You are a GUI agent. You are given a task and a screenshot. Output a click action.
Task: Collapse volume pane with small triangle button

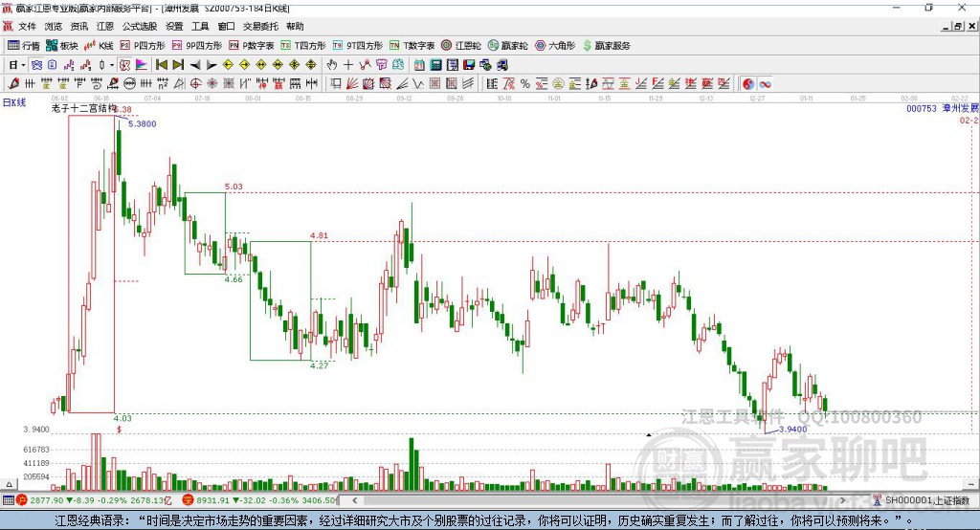click(9, 483)
